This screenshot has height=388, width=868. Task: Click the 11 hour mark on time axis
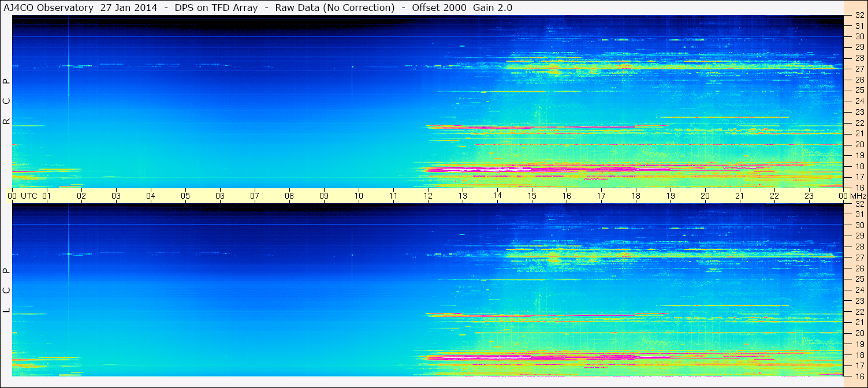click(393, 196)
